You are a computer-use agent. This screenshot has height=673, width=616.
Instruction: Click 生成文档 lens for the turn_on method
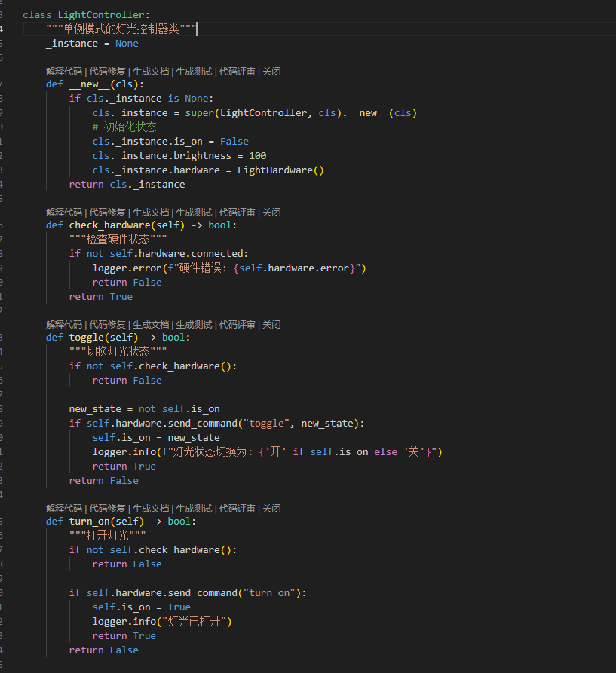151,508
